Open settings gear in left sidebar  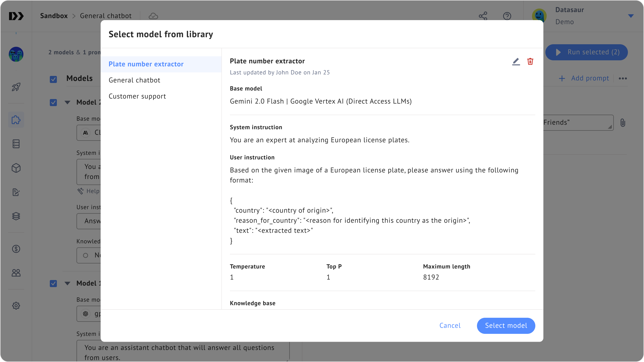click(16, 306)
